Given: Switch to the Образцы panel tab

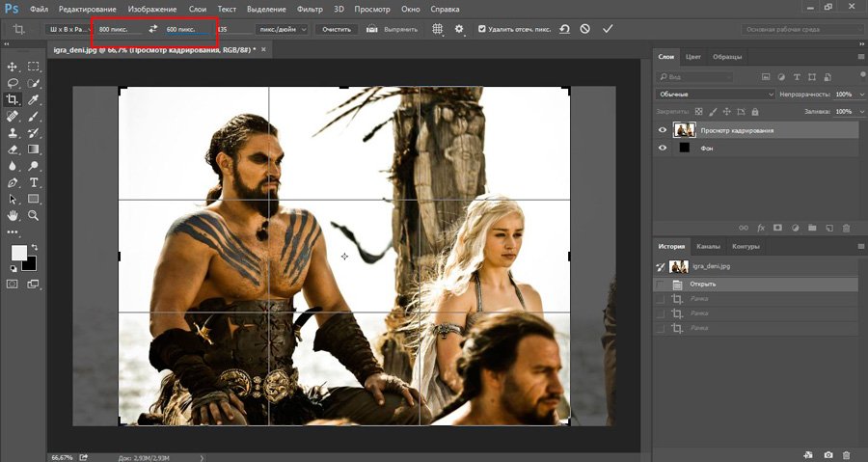Looking at the screenshot, I should coord(727,57).
